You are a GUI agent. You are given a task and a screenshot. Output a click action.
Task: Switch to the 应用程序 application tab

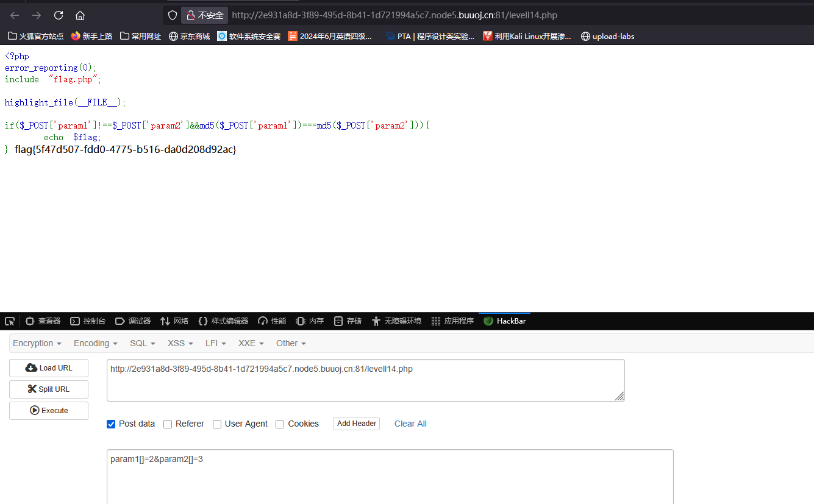point(452,321)
